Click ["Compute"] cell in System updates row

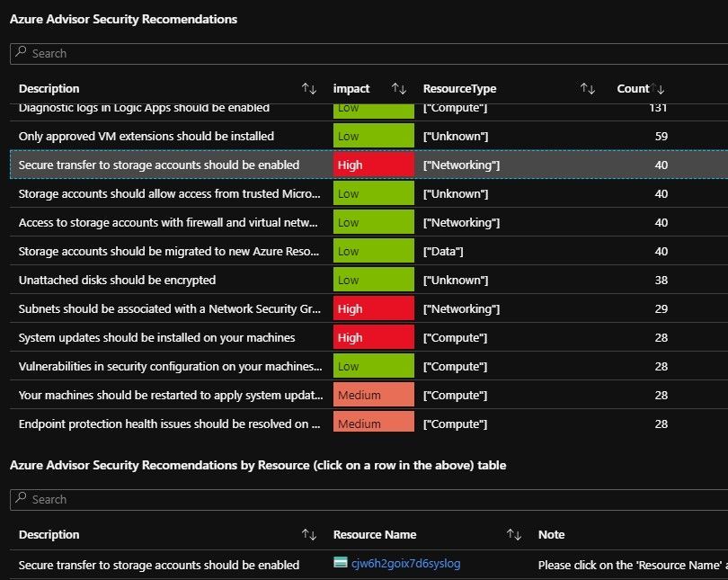click(x=455, y=337)
